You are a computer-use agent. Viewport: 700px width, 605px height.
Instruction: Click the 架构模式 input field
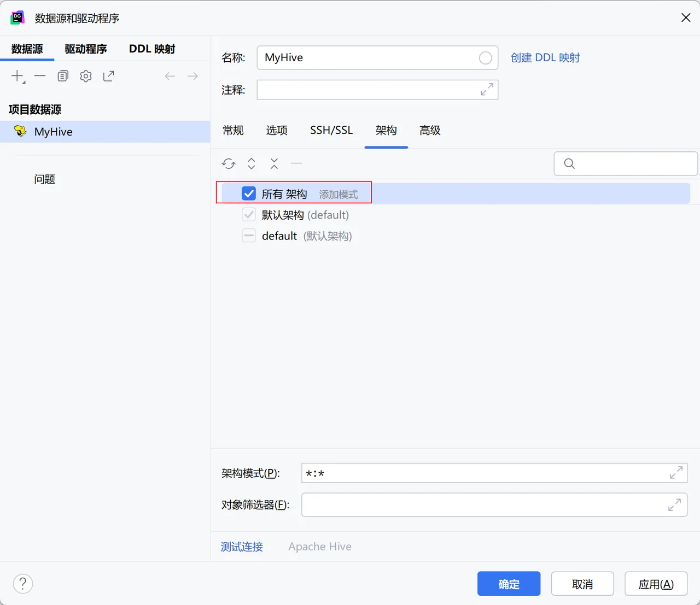click(x=494, y=473)
